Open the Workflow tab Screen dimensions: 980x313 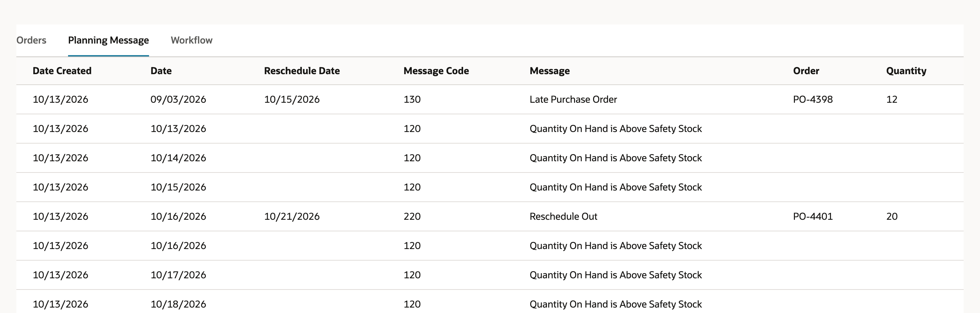(x=191, y=40)
